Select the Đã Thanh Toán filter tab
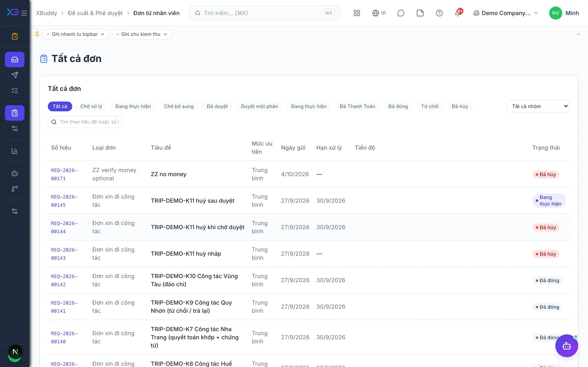Screen dimensions: 588x367 pyautogui.click(x=357, y=106)
